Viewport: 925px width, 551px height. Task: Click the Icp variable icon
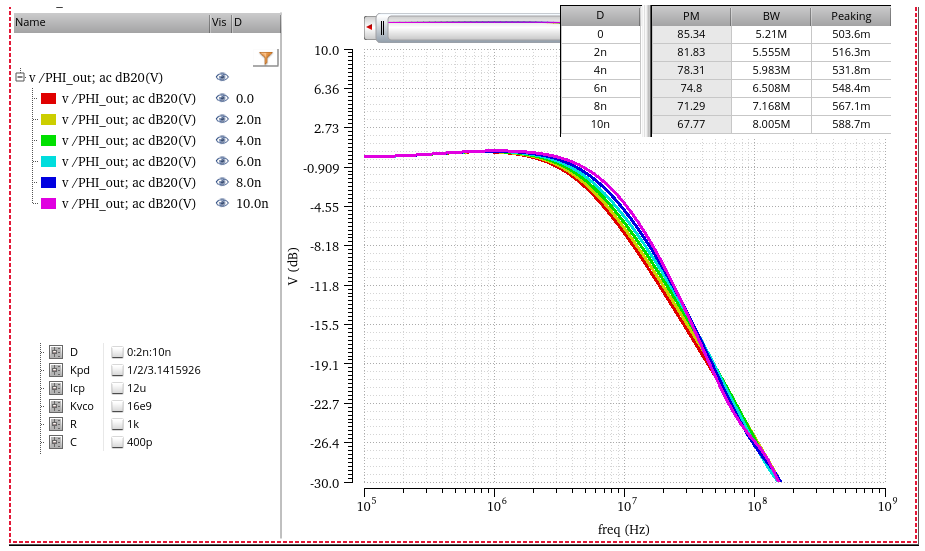[x=56, y=388]
